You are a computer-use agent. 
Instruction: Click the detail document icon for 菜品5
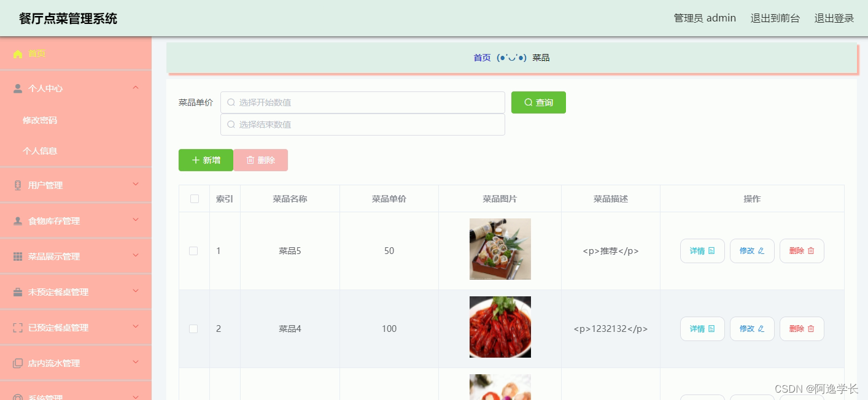[x=711, y=251]
